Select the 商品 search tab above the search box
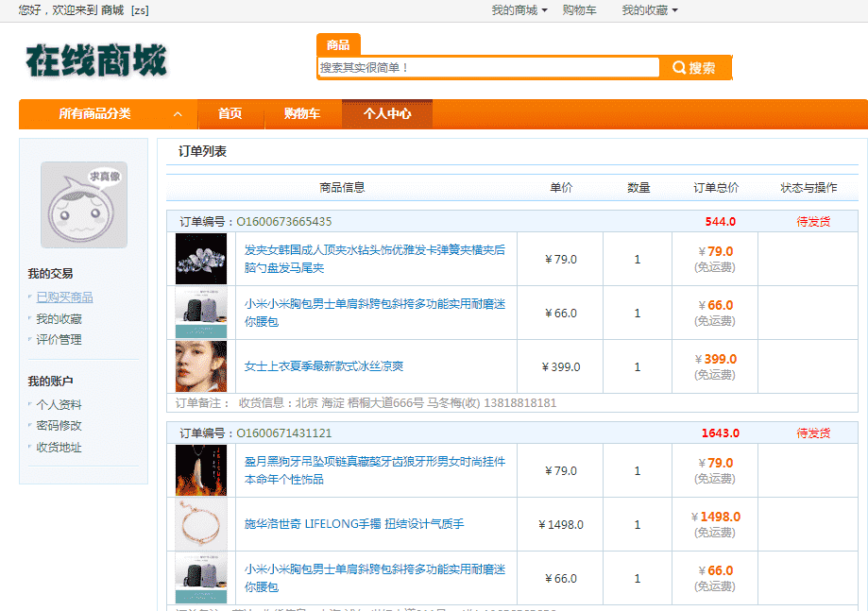Image resolution: width=868 pixels, height=611 pixels. coord(337,45)
